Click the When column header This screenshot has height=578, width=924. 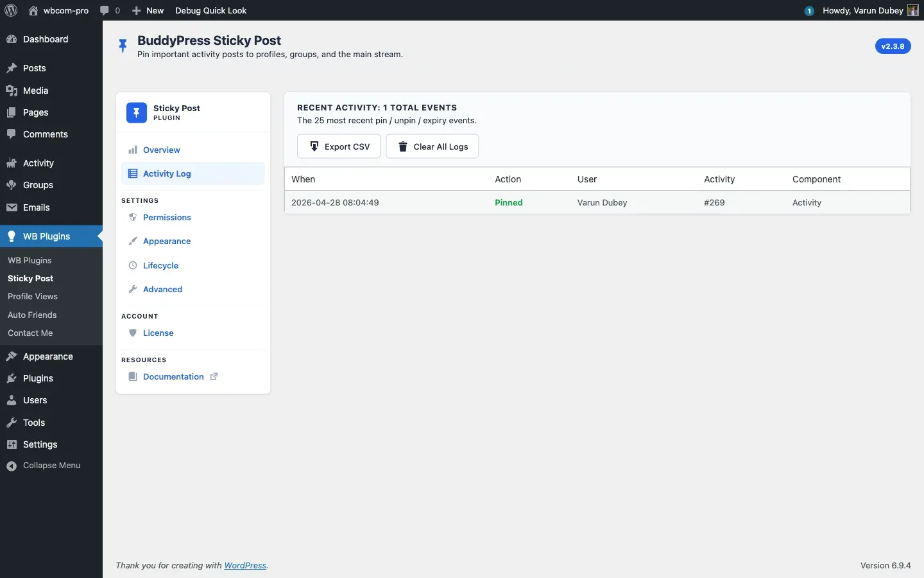[304, 179]
